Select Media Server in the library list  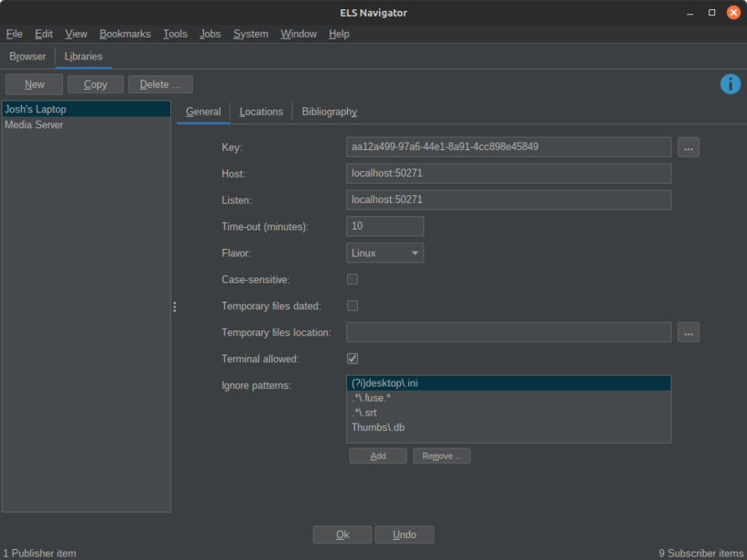35,124
